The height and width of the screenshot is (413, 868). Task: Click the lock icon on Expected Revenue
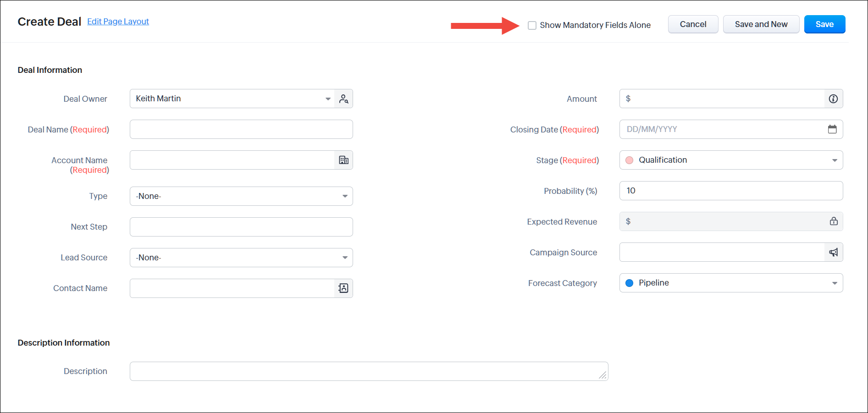(834, 221)
